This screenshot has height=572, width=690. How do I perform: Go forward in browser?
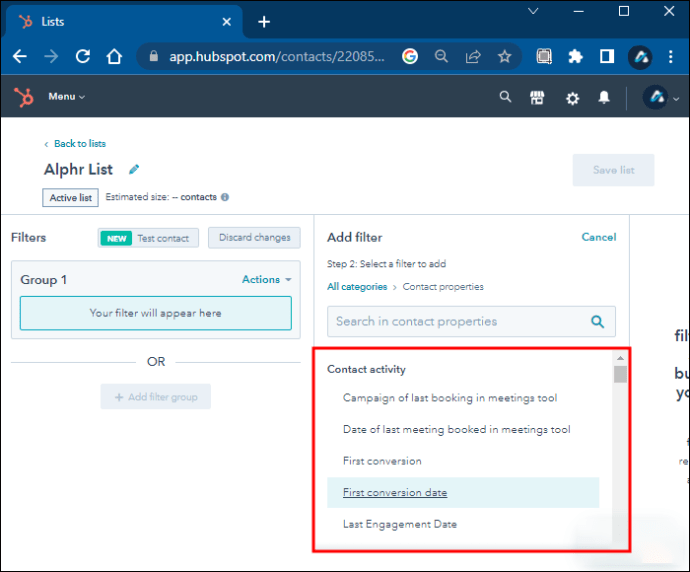tap(51, 56)
